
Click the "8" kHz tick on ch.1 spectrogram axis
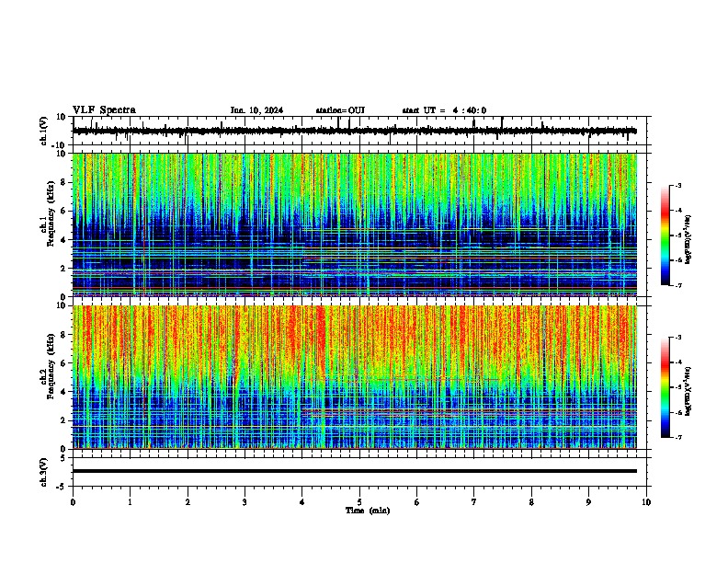click(x=64, y=182)
